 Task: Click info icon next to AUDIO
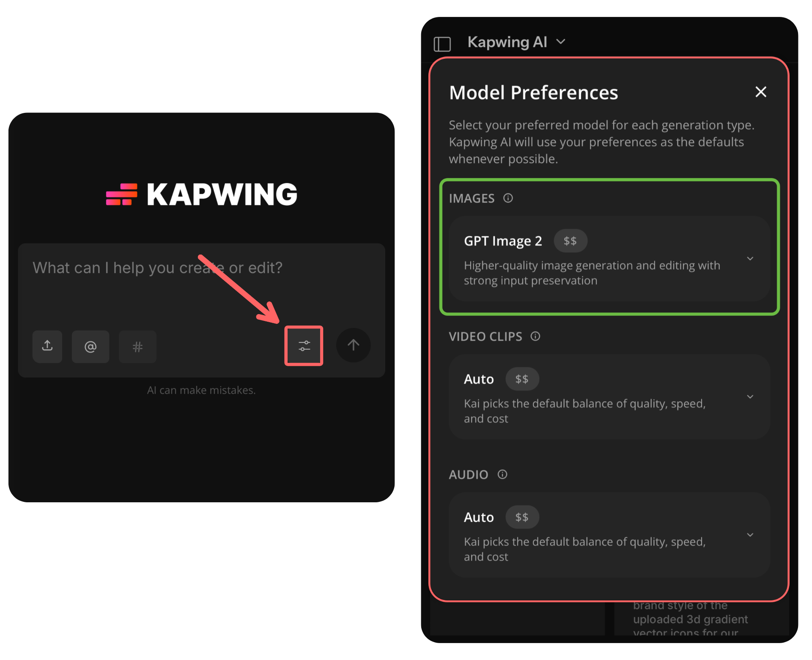pos(502,474)
